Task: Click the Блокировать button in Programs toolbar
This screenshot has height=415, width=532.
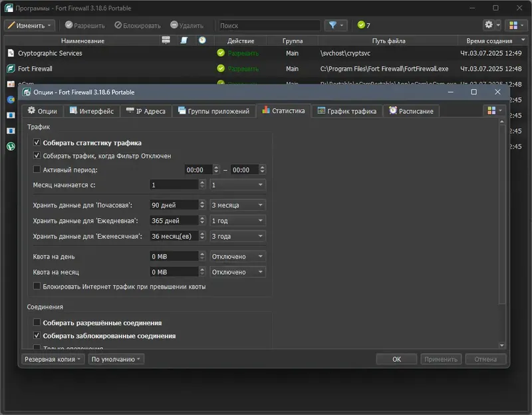Action: pos(138,25)
